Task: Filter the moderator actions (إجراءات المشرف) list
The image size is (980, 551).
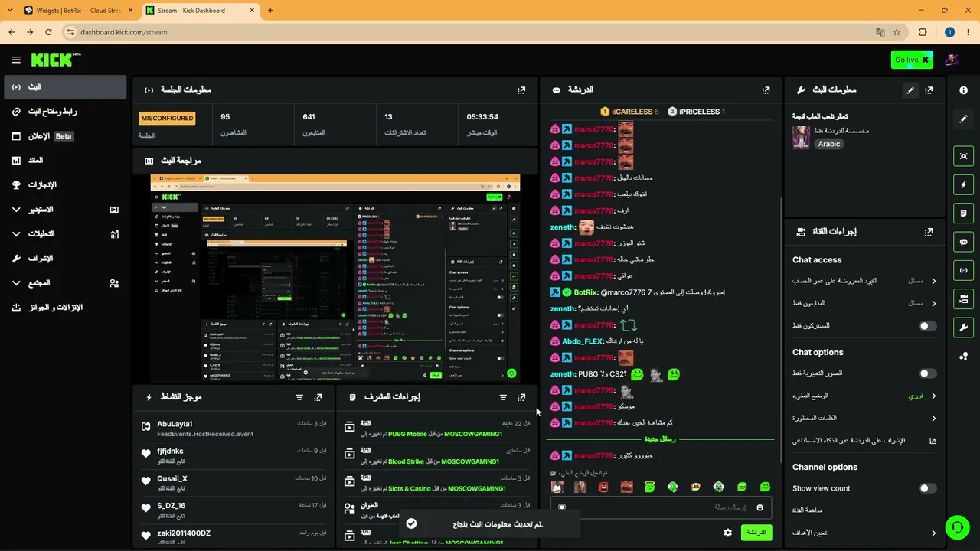Action: [503, 397]
